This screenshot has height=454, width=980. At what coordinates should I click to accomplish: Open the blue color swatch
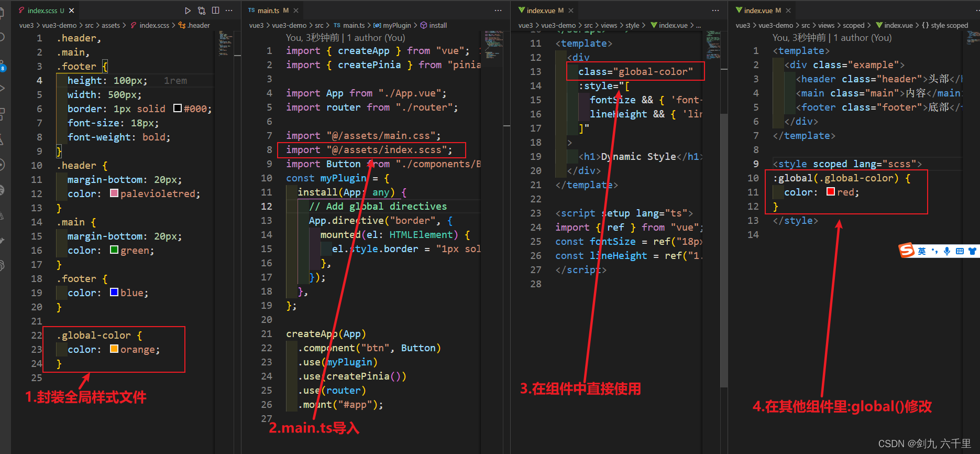click(x=114, y=292)
